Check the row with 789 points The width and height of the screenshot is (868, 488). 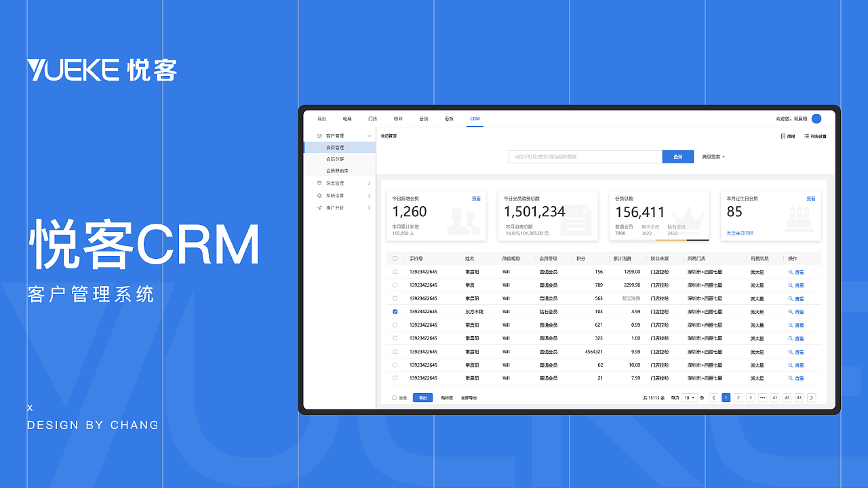pos(395,285)
